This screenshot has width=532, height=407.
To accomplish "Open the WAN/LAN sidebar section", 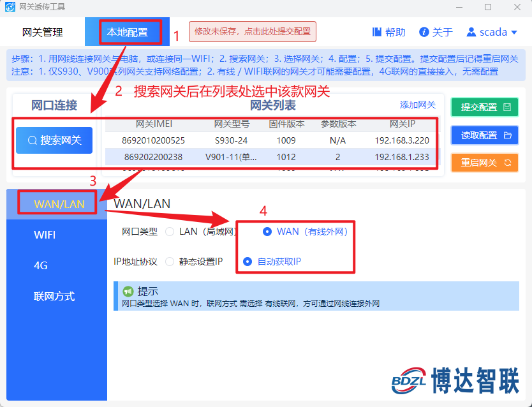I will (57, 204).
